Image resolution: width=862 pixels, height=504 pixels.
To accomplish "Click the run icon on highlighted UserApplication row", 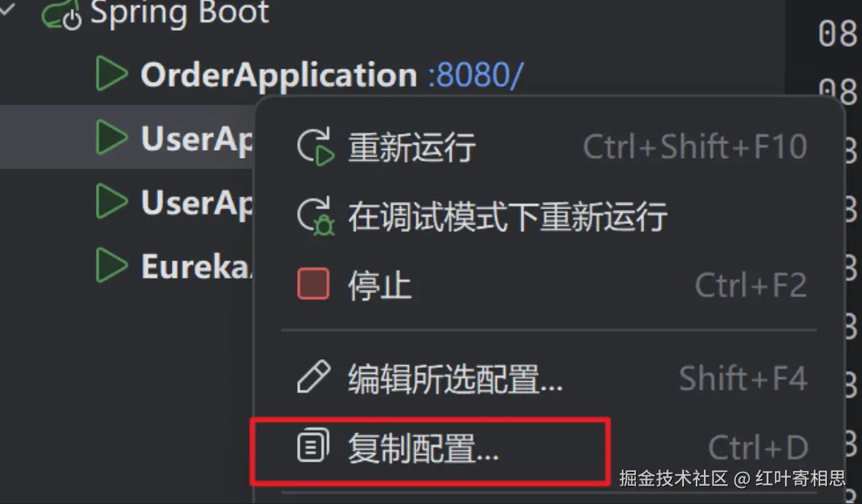I will tap(112, 137).
